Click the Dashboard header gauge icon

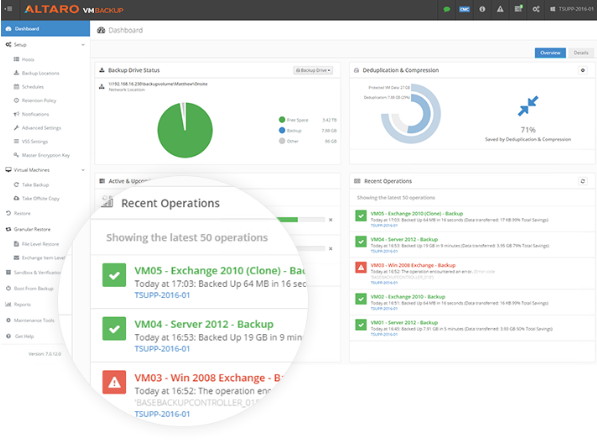[101, 30]
